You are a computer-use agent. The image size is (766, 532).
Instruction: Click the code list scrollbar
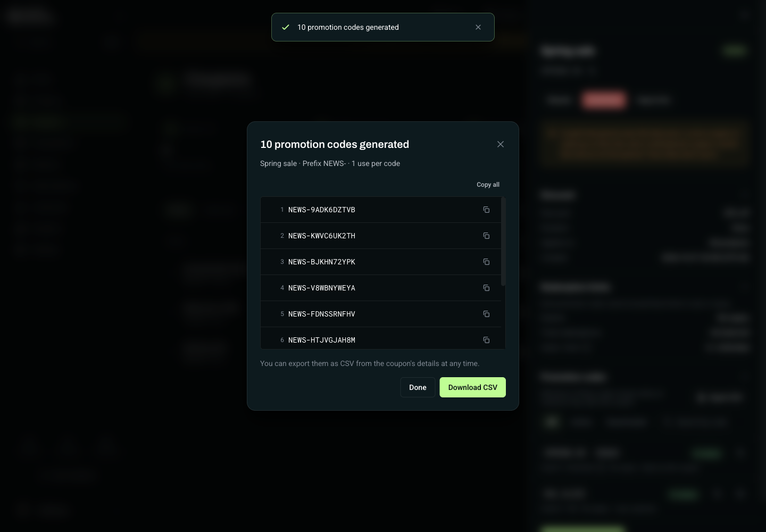(503, 242)
